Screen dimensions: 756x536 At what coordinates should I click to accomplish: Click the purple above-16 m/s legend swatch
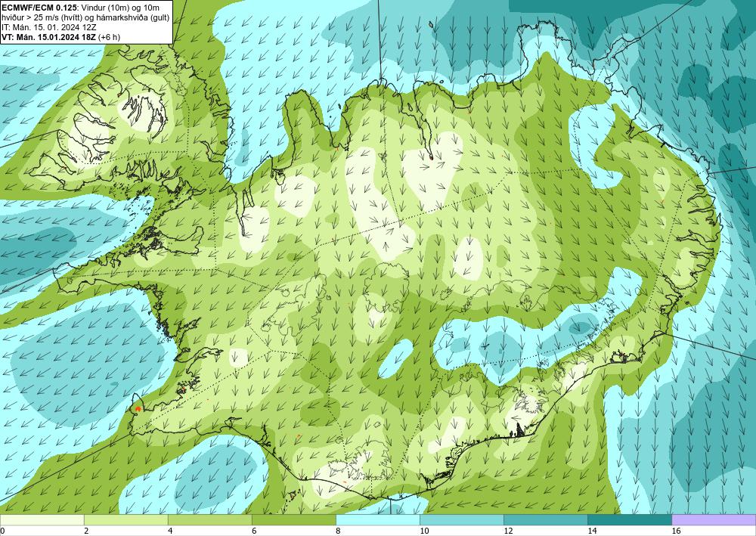tap(714, 520)
